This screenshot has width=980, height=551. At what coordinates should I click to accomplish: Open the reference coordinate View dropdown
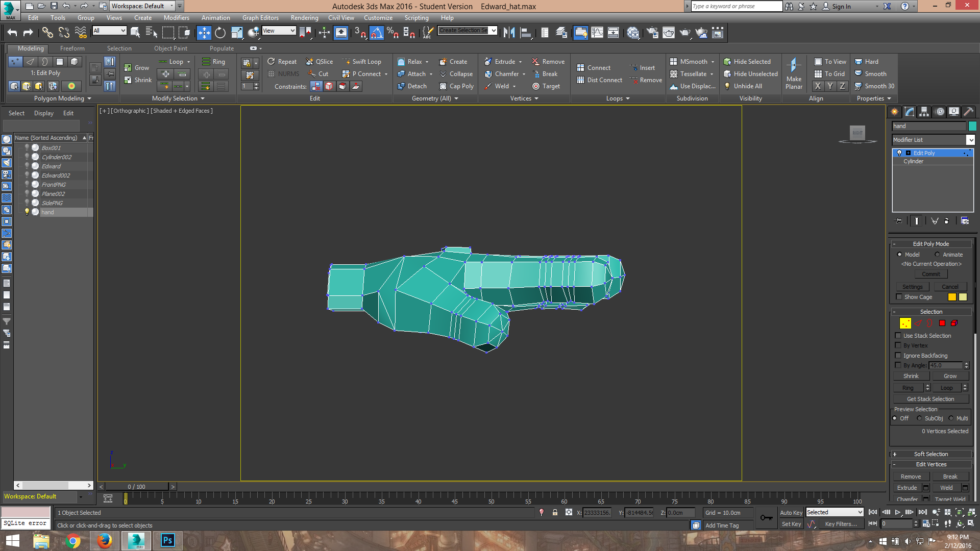coord(279,31)
